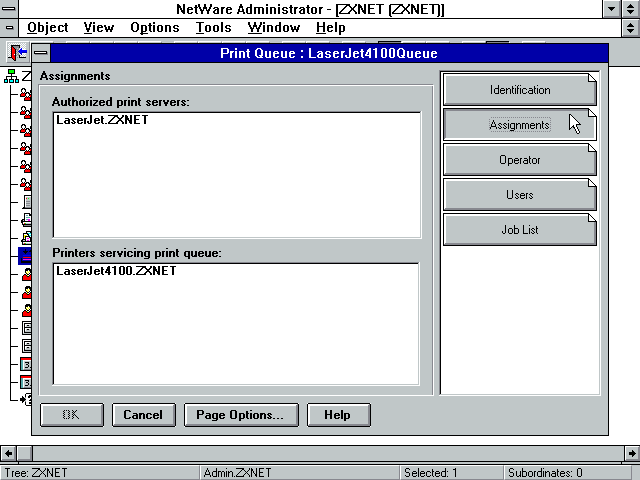
Task: Select the ZXNET tree root icon
Action: point(11,76)
